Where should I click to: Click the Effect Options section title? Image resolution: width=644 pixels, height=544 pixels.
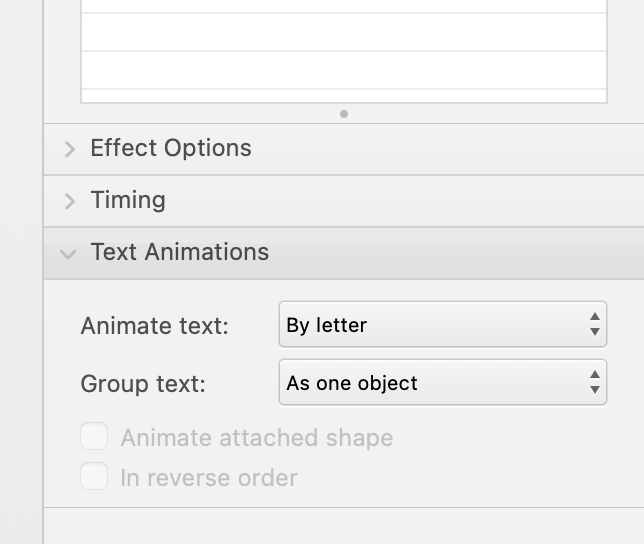171,148
